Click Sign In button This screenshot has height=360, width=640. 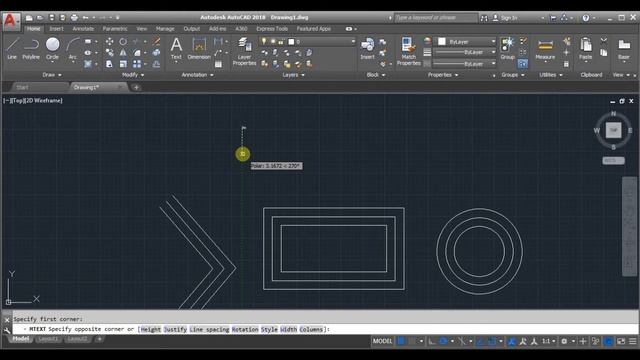(x=505, y=18)
